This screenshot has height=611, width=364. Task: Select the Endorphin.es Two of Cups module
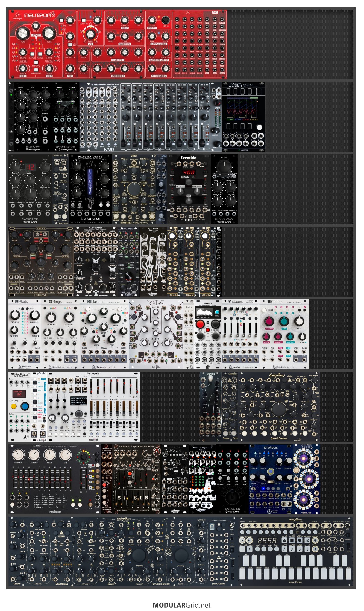click(60, 189)
